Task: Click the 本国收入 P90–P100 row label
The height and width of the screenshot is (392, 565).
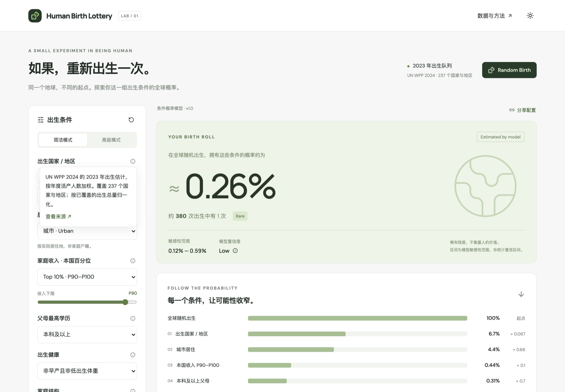Action: point(198,365)
